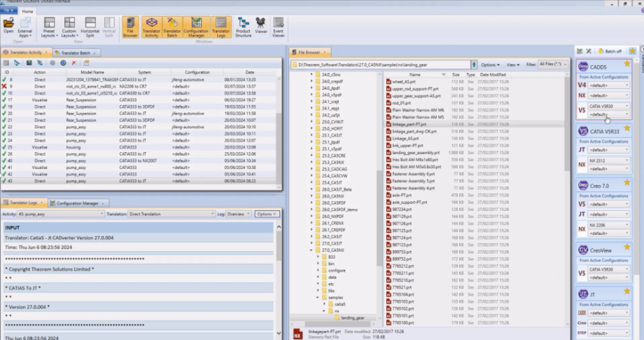This screenshot has height=340, width=644.
Task: Open the File Browser Options menu
Action: pos(490,64)
